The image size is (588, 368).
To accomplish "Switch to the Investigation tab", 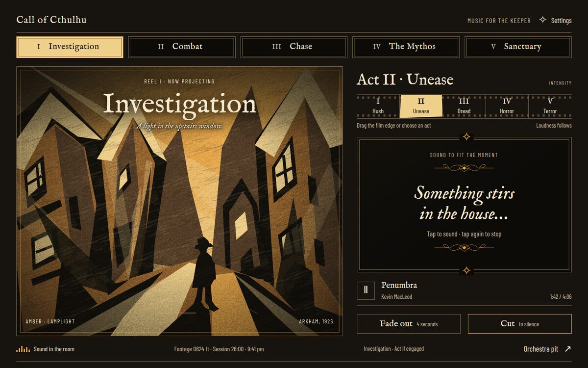I will coord(70,47).
